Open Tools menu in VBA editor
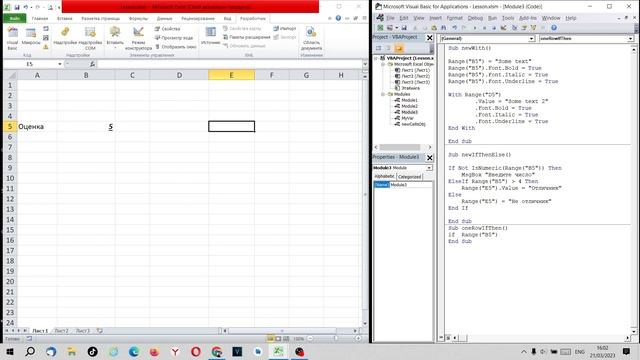 [x=508, y=18]
